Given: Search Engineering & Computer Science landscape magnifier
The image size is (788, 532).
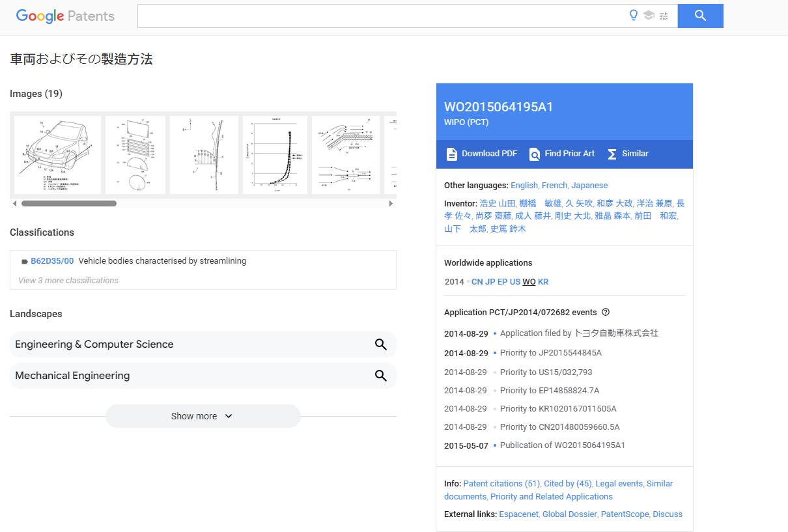Looking at the screenshot, I should (381, 344).
